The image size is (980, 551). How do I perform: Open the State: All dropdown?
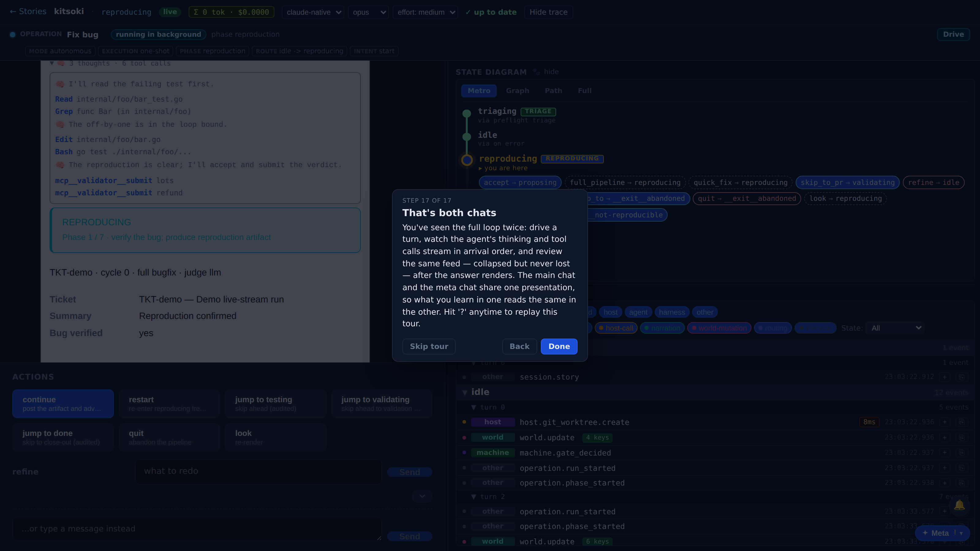point(894,328)
